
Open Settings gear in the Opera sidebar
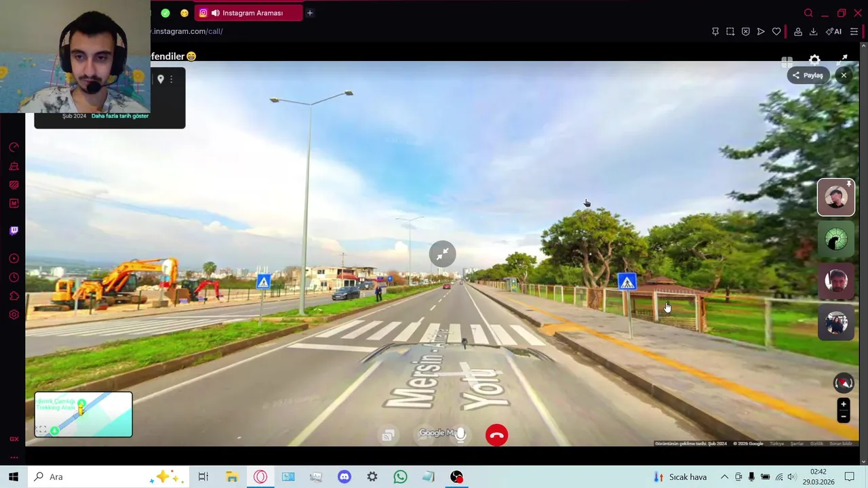tap(14, 314)
